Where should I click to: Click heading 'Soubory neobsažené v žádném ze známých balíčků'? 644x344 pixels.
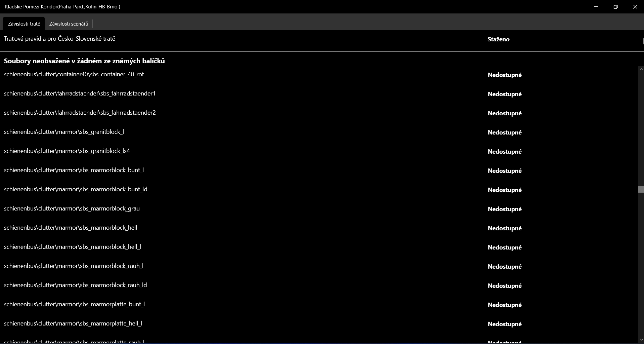[84, 61]
